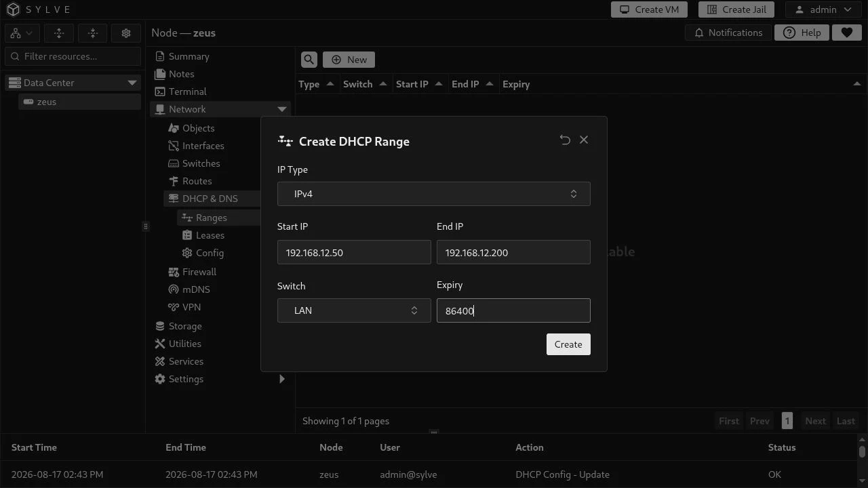Click the First pagination button
The image size is (868, 488).
[729, 421]
